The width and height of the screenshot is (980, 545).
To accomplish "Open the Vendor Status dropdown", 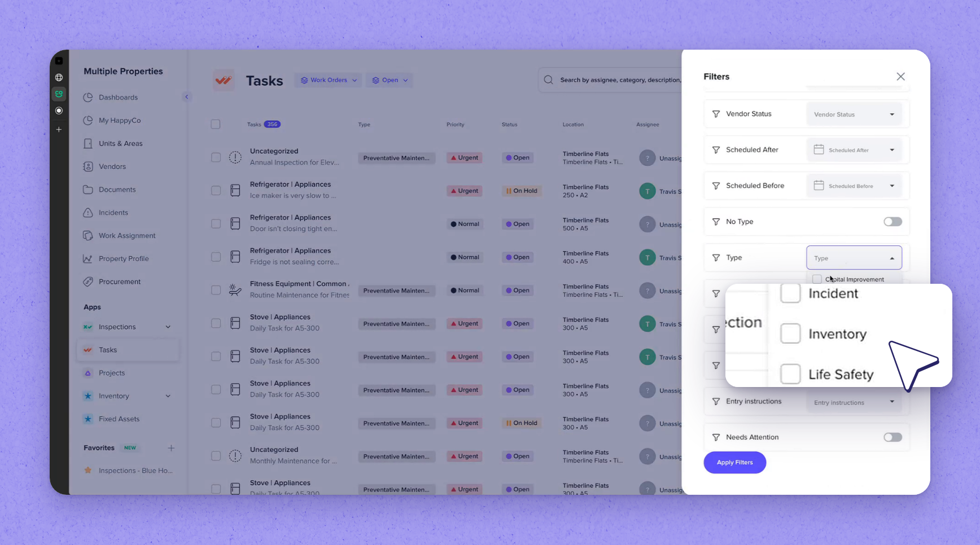I will pyautogui.click(x=854, y=114).
